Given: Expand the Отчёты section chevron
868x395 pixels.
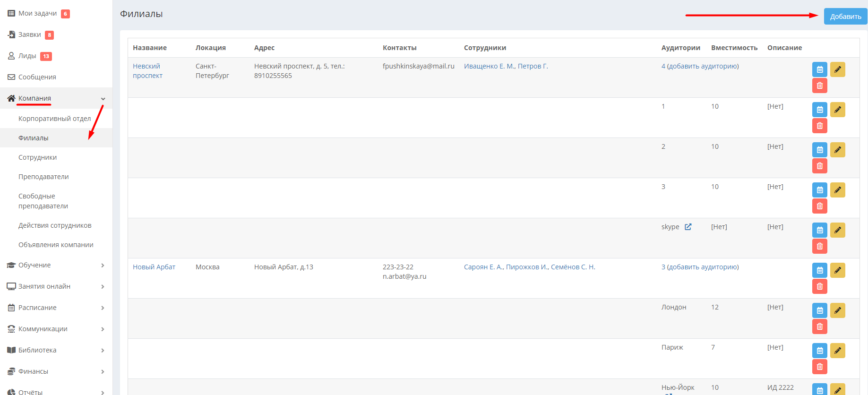Looking at the screenshot, I should [x=103, y=392].
